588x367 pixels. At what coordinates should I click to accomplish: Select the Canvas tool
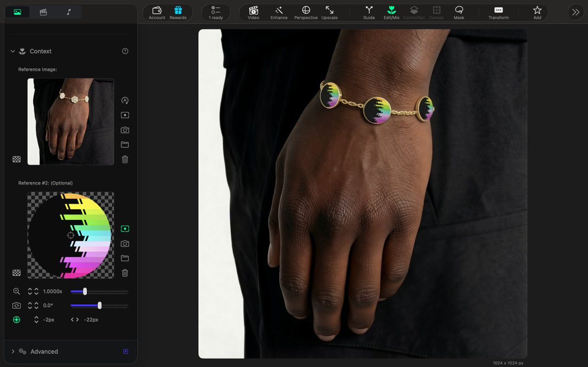click(x=436, y=13)
